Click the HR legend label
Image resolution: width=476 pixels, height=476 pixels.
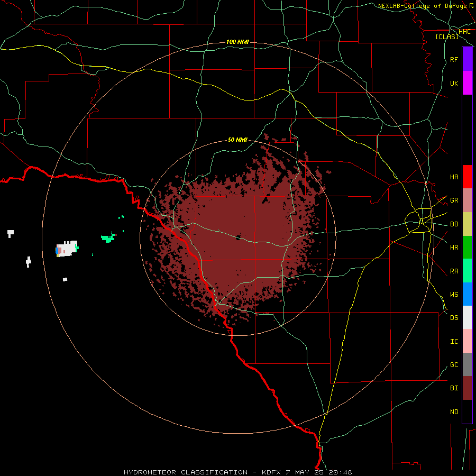coord(454,248)
